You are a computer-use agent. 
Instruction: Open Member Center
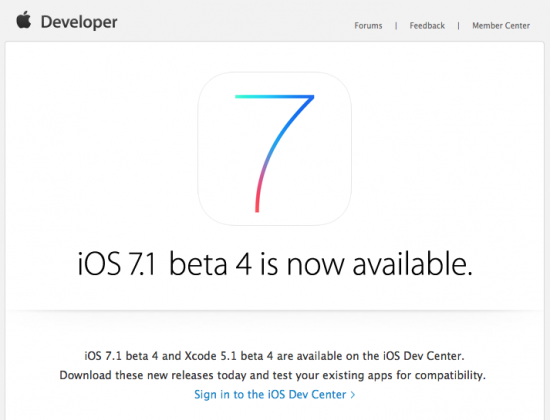501,26
